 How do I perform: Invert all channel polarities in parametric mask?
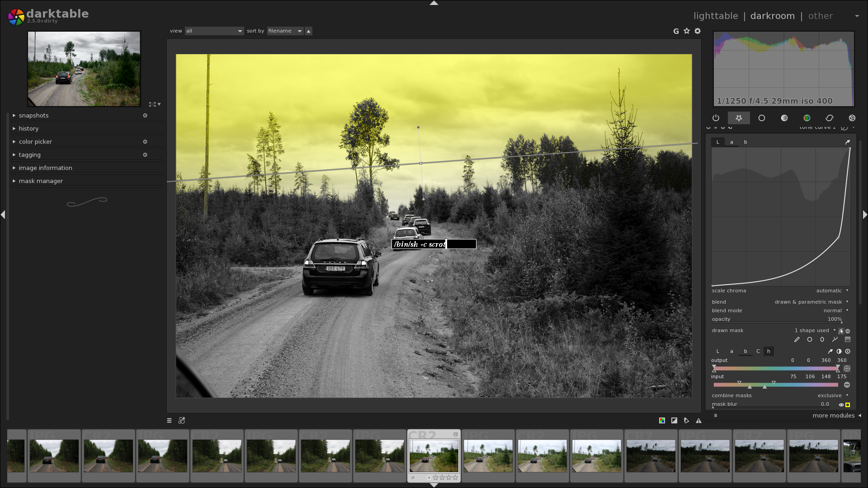pyautogui.click(x=839, y=351)
